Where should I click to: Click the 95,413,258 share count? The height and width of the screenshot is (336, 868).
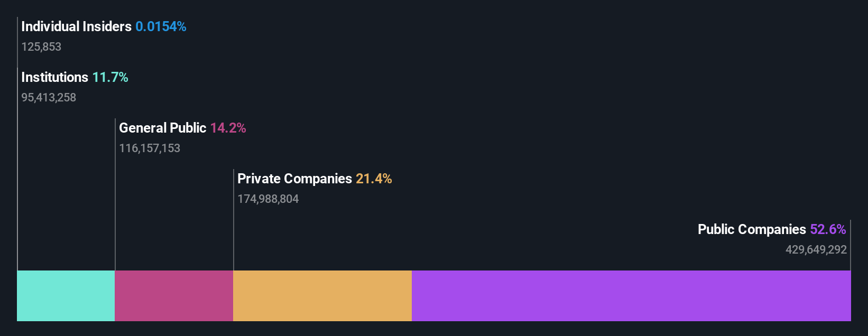point(49,98)
